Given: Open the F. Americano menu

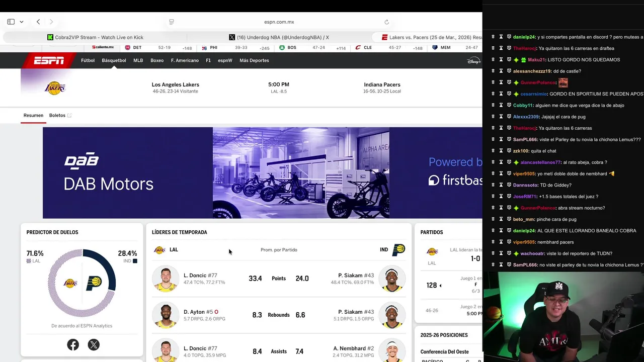Looking at the screenshot, I should [x=185, y=60].
